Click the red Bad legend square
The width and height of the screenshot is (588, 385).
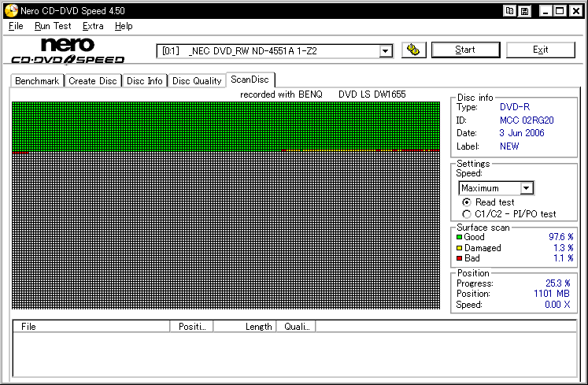point(459,258)
